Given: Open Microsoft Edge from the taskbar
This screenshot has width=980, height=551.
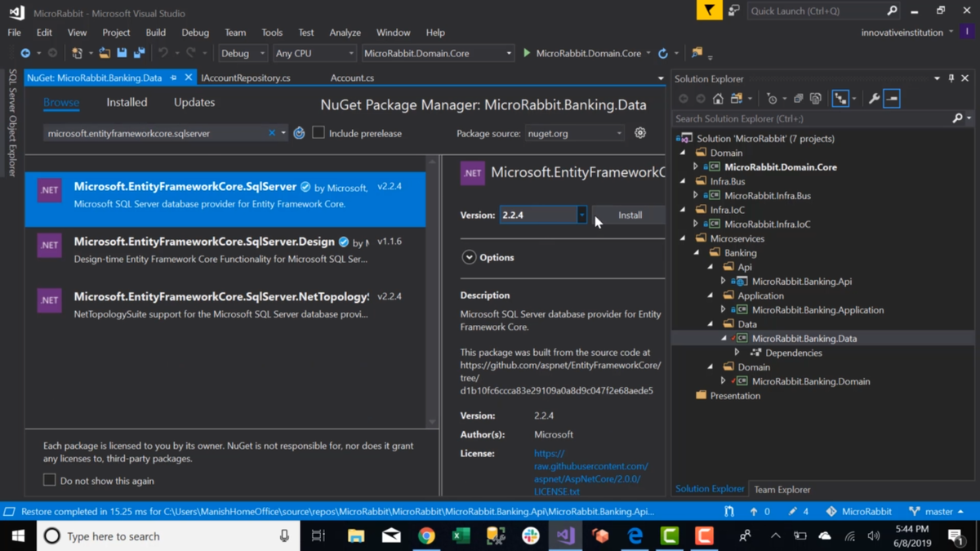Looking at the screenshot, I should click(x=635, y=535).
